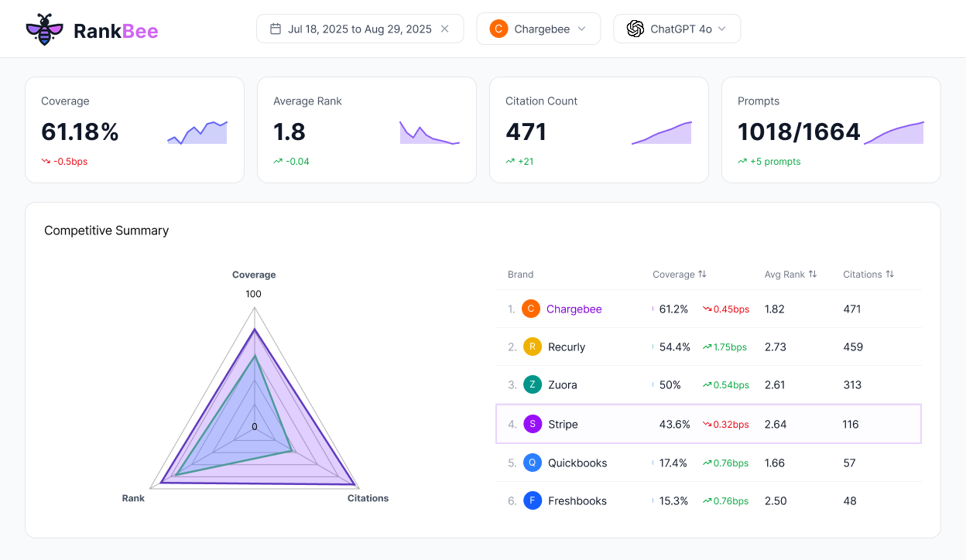Toggle the Coverage column sort order
The height and width of the screenshot is (560, 966).
[x=703, y=274]
